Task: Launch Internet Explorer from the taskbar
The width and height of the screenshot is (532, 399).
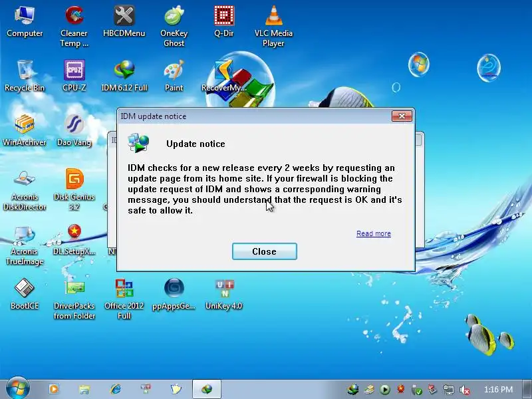Action: (x=115, y=389)
